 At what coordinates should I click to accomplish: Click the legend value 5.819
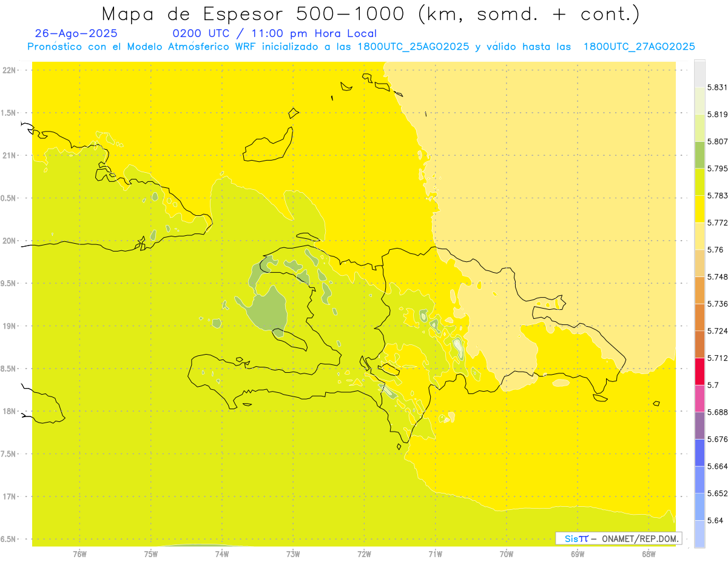pos(718,115)
